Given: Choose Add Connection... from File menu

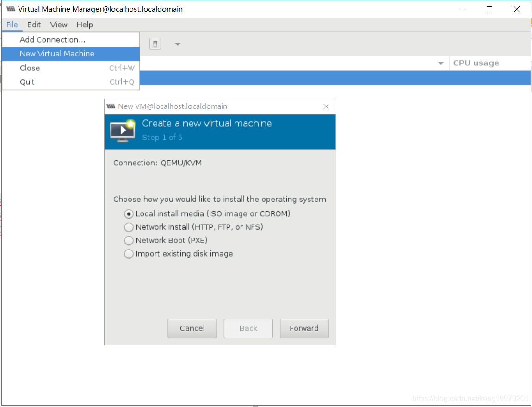Looking at the screenshot, I should pyautogui.click(x=71, y=40).
